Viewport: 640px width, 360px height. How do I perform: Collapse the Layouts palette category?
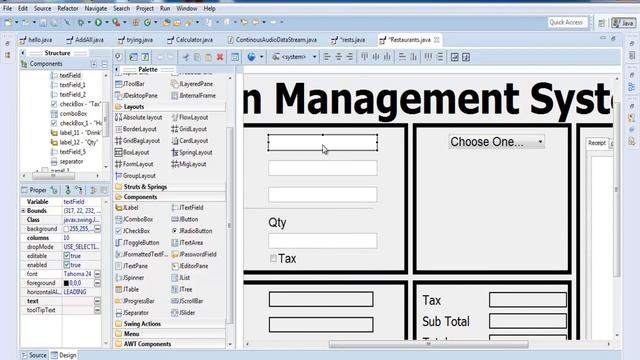pyautogui.click(x=170, y=107)
